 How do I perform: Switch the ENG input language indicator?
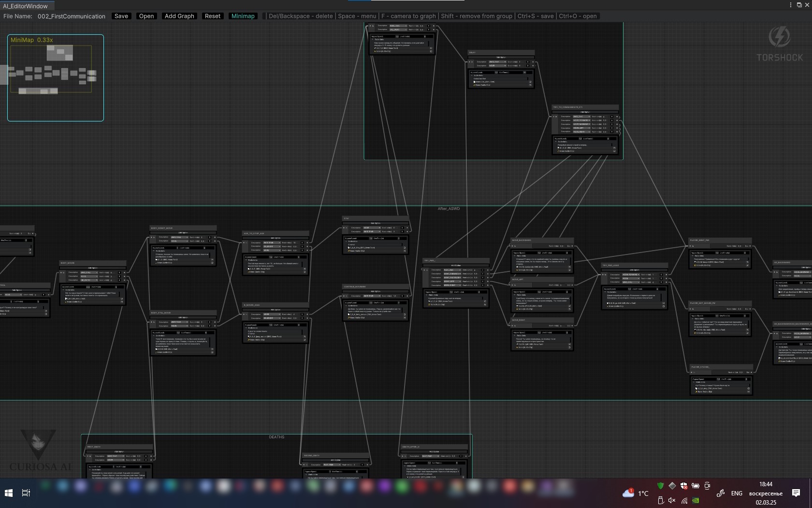pyautogui.click(x=737, y=493)
